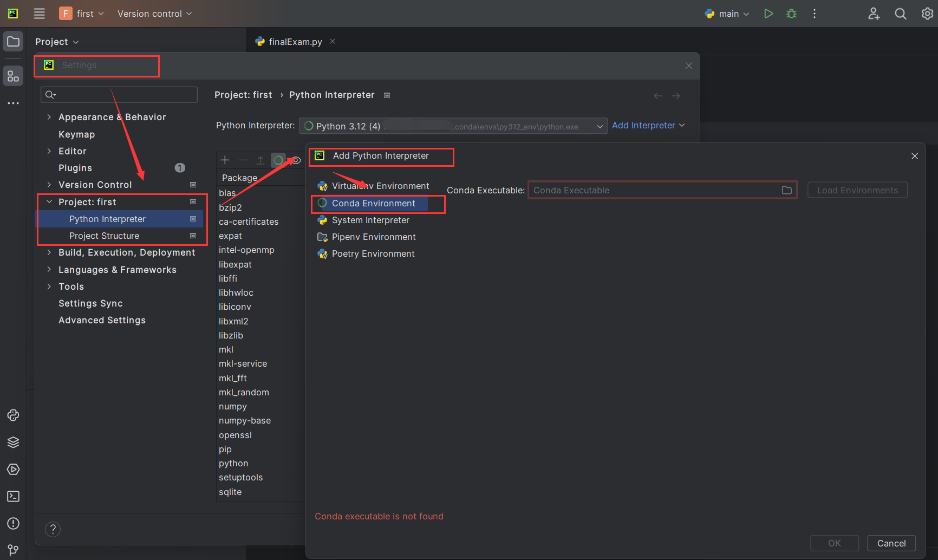Open the main hamburger menu

pos(39,14)
